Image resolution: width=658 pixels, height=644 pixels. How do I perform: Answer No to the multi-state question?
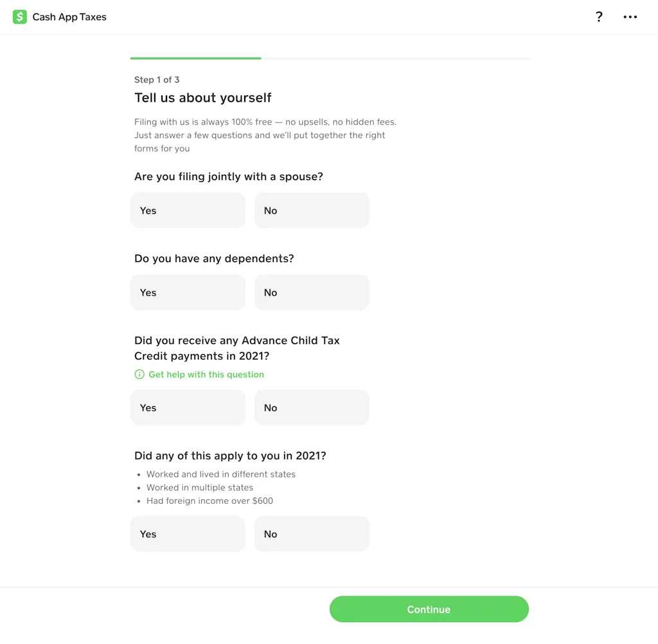312,533
